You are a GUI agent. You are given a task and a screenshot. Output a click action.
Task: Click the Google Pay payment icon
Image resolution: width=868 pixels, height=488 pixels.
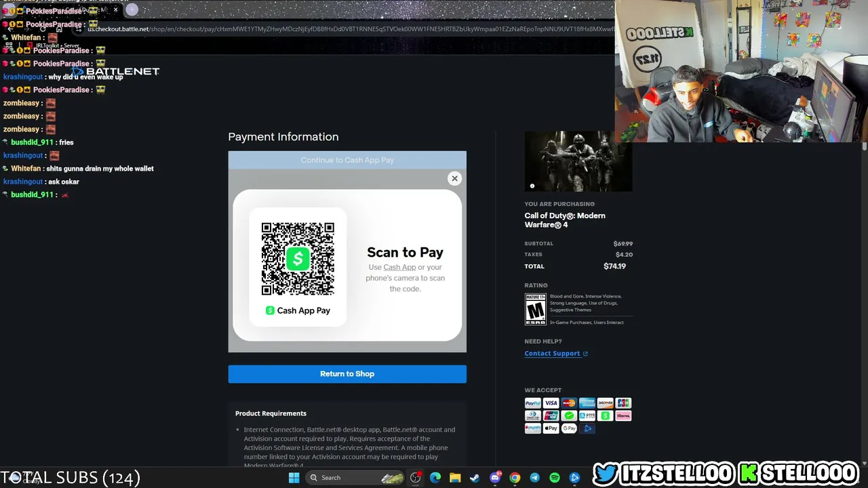pos(569,428)
